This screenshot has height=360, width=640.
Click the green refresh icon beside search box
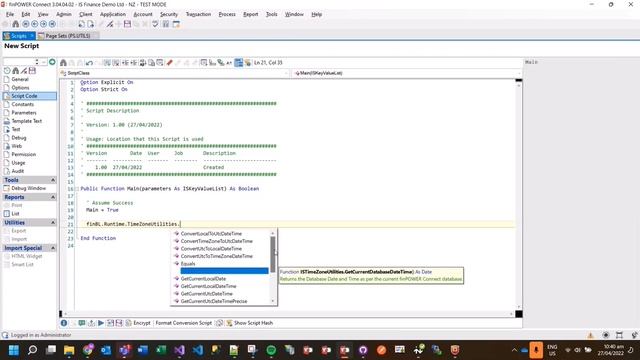52,62
